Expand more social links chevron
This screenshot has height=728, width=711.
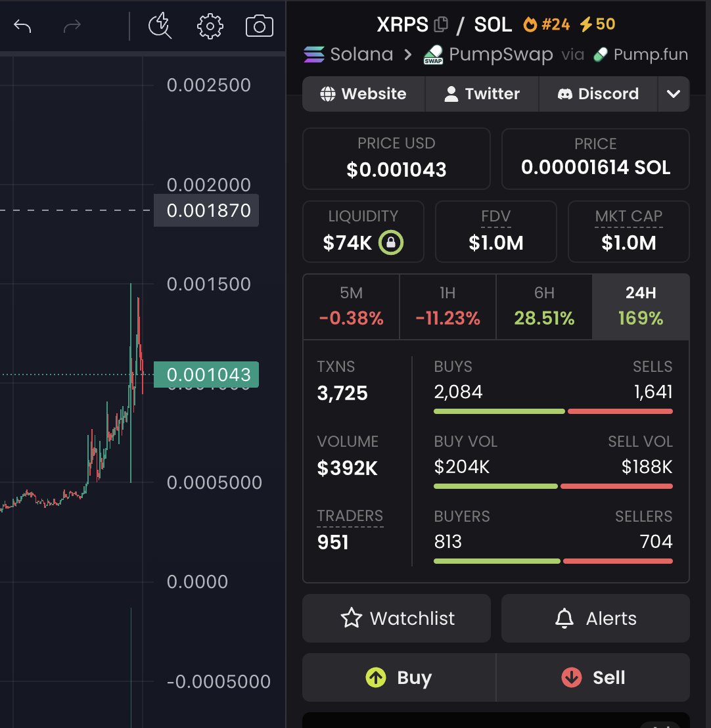674,94
